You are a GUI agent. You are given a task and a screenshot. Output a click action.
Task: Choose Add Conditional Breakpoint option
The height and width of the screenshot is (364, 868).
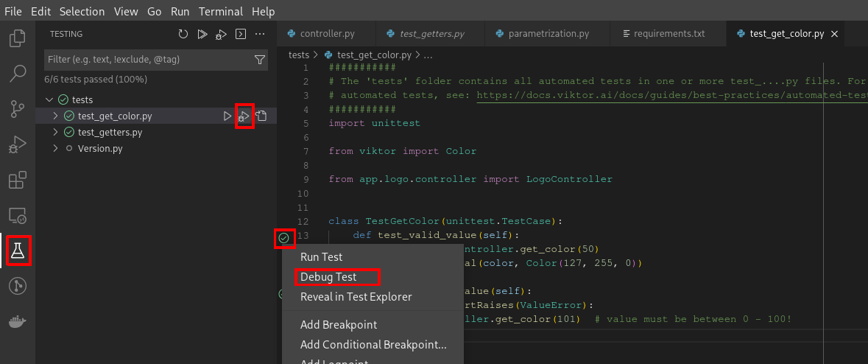pyautogui.click(x=373, y=344)
